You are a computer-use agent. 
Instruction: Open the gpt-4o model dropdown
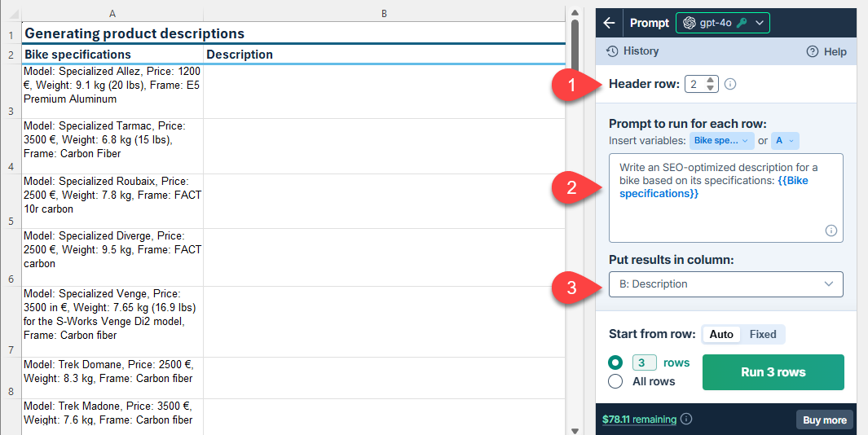(x=722, y=23)
